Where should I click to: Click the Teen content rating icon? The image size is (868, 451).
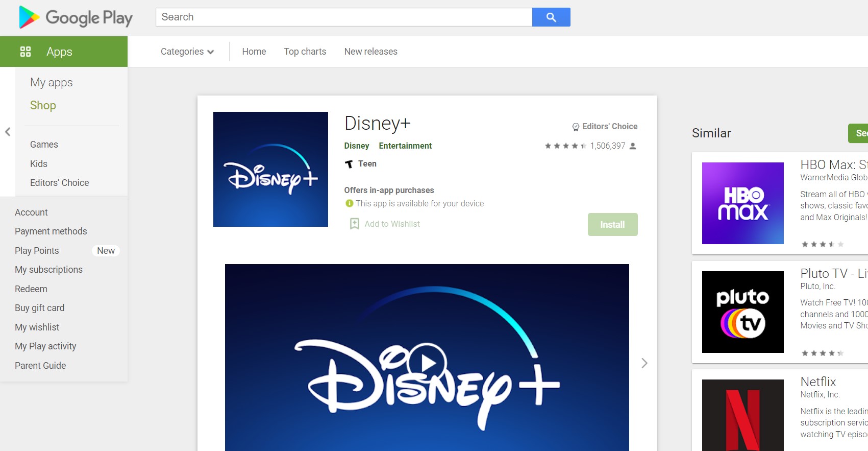[x=349, y=164]
